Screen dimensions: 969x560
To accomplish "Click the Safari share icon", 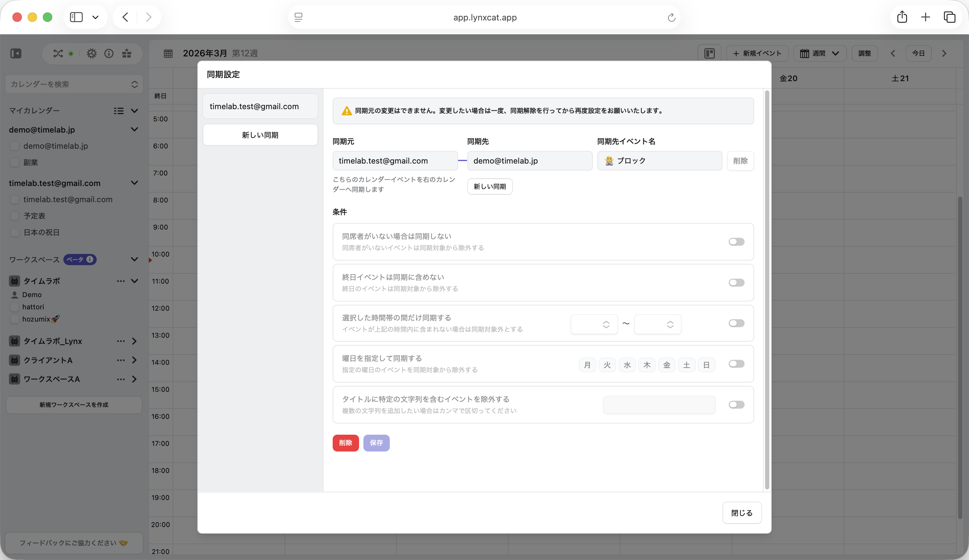I will (x=902, y=17).
